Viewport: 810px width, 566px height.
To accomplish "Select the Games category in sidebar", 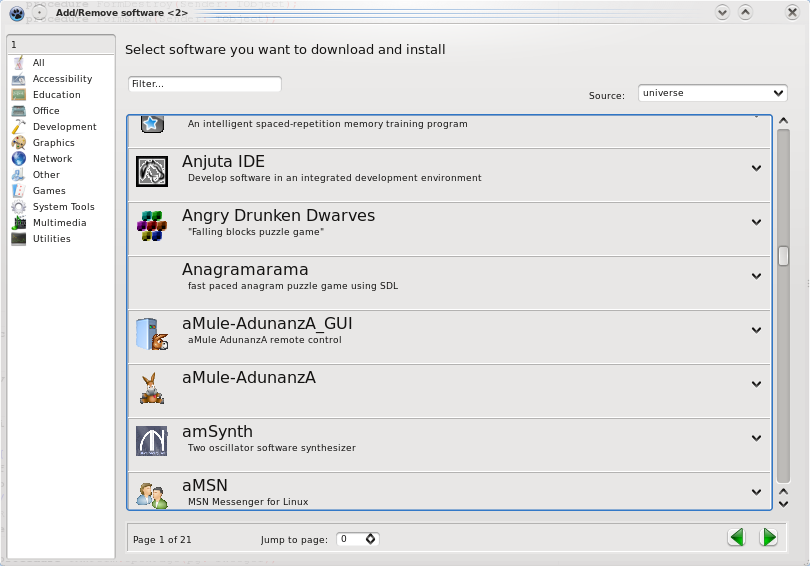I will click(x=49, y=191).
